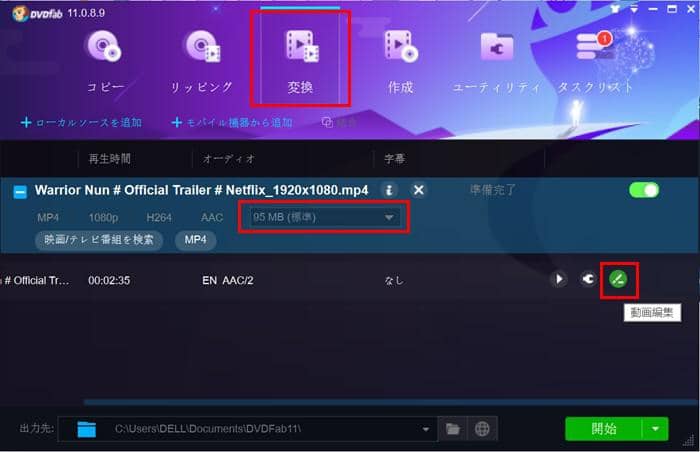Show file info for Warrior Nun video

389,190
